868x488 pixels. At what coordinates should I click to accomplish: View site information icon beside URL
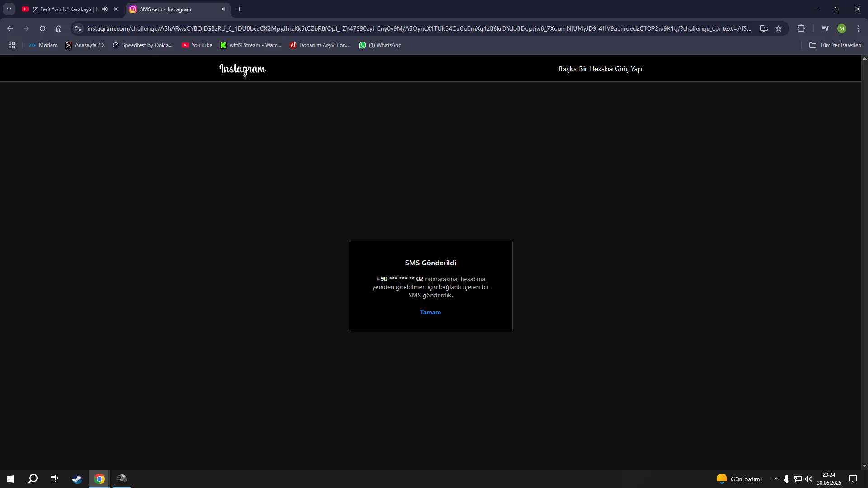click(x=78, y=28)
